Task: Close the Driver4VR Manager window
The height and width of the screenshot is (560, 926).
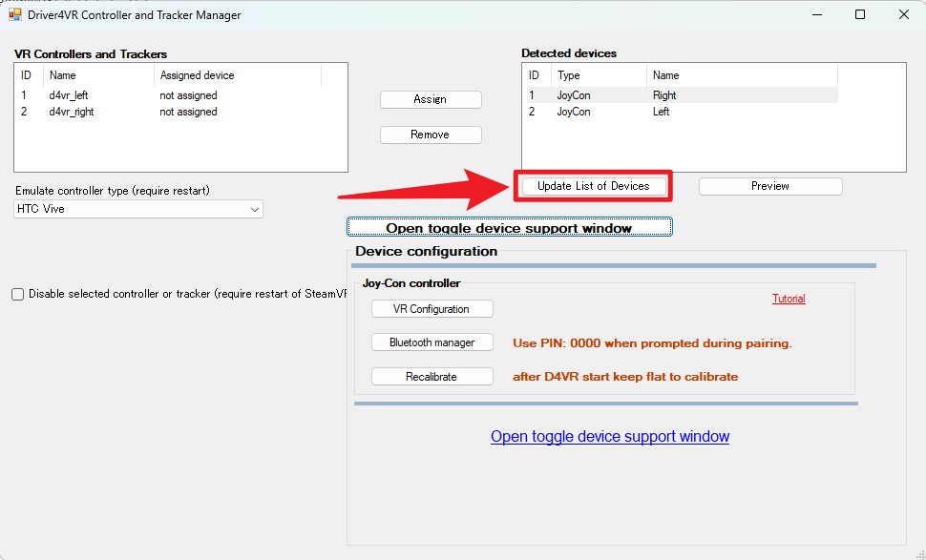Action: pyautogui.click(x=903, y=14)
